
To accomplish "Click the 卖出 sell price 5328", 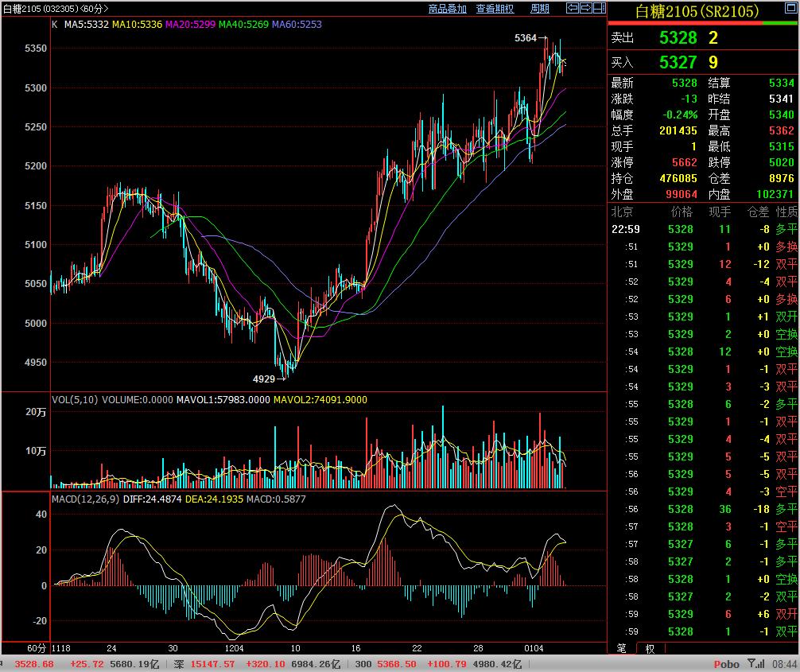I will [x=678, y=38].
